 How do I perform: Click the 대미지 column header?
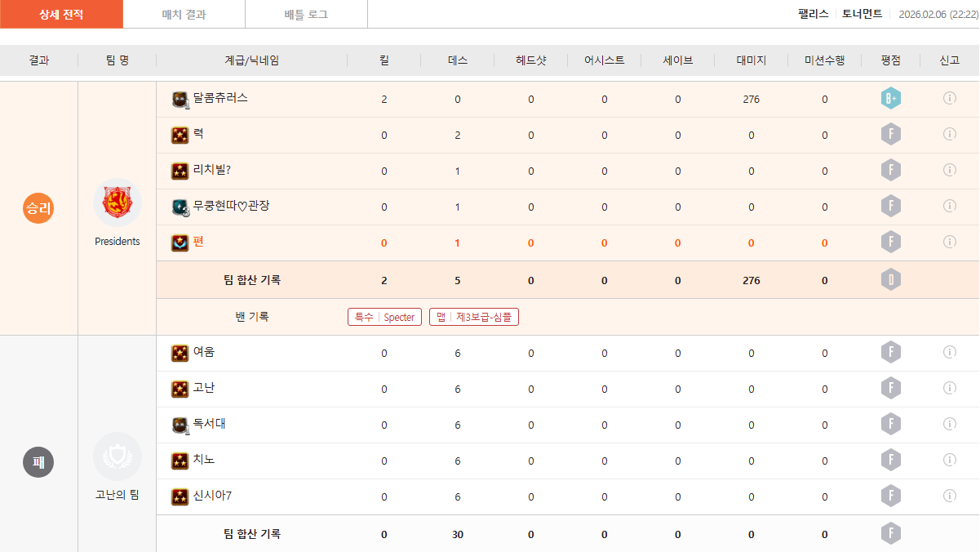751,60
